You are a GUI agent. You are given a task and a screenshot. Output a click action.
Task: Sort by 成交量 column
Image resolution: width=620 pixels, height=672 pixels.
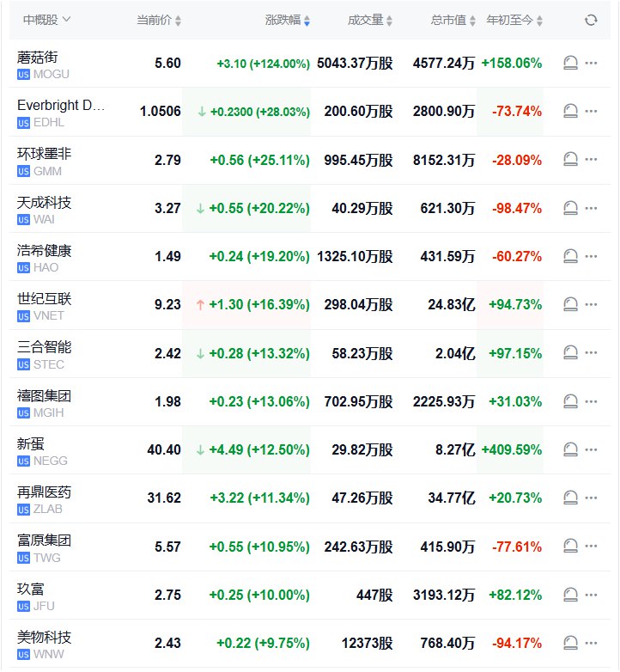370,20
